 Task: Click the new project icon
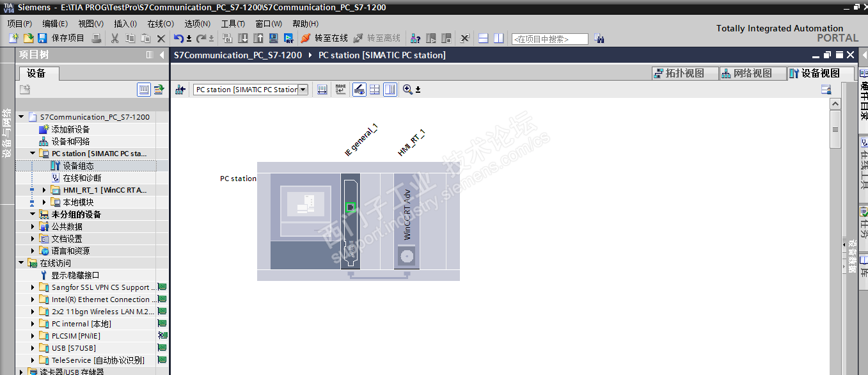[13, 38]
